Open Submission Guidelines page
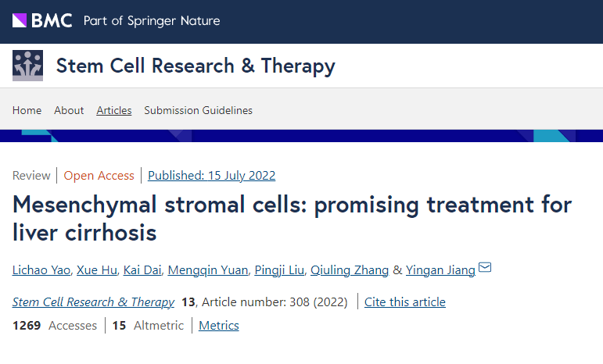Image resolution: width=603 pixels, height=364 pixels. tap(198, 110)
